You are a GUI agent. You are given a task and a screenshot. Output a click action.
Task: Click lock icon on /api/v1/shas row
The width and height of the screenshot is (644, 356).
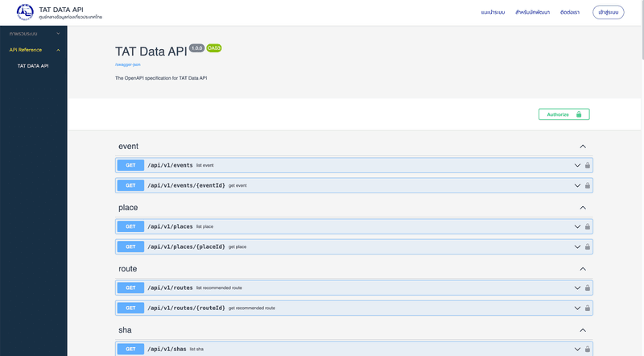588,349
